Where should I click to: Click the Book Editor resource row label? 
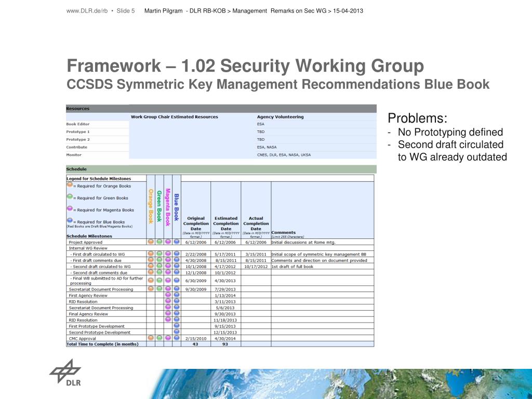coord(78,124)
